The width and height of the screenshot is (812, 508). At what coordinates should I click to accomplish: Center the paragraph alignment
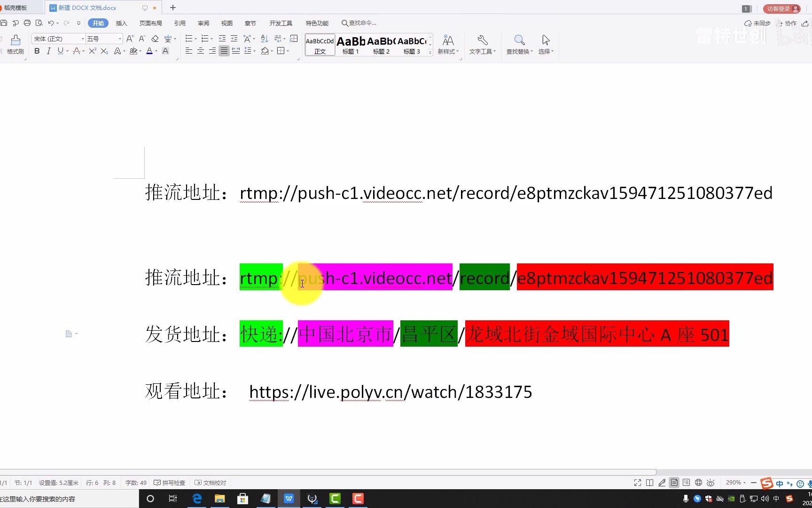pyautogui.click(x=201, y=51)
